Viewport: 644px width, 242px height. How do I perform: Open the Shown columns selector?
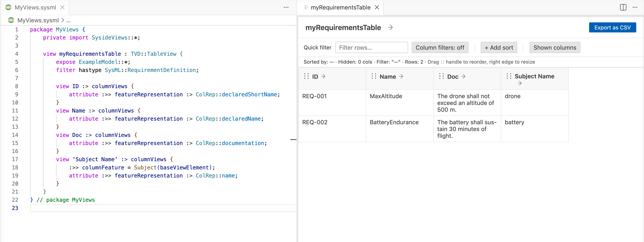click(555, 48)
